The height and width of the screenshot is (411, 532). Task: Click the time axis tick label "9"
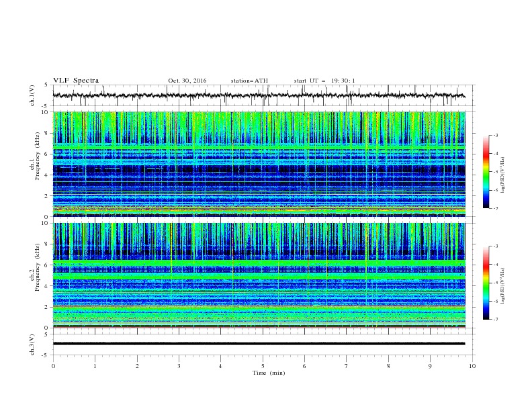[x=430, y=366]
